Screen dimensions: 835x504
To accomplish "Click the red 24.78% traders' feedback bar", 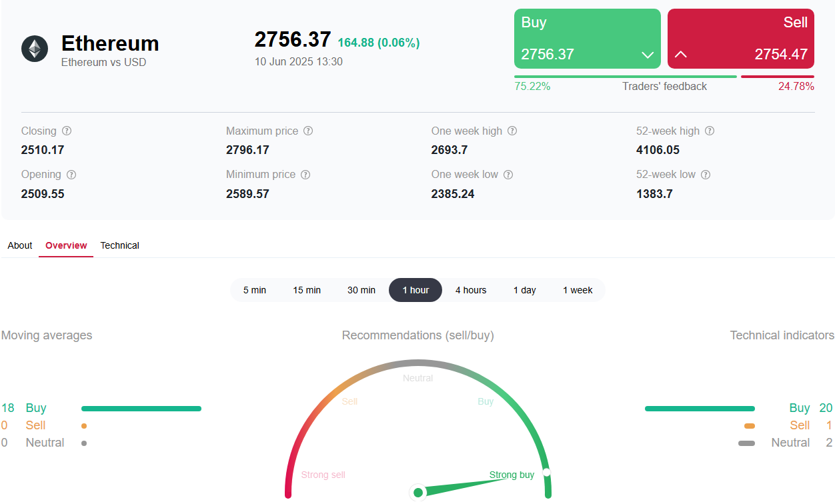I will [778, 77].
